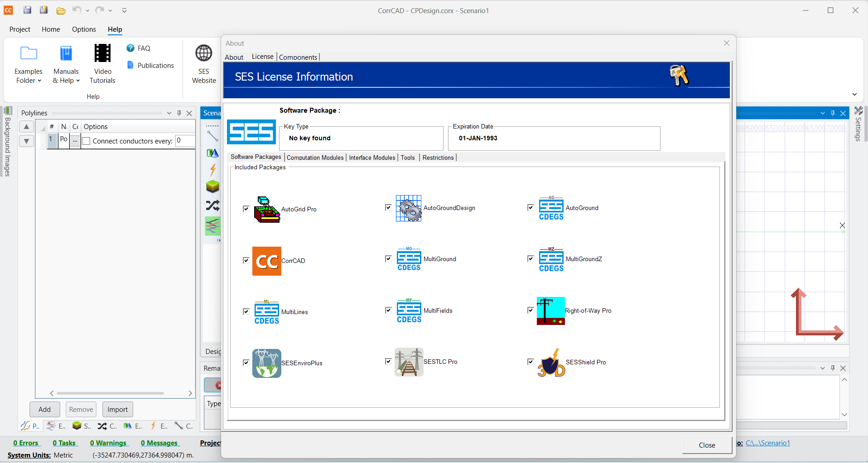Click the Add polyline button
Viewport: 868px width, 463px height.
tap(44, 410)
